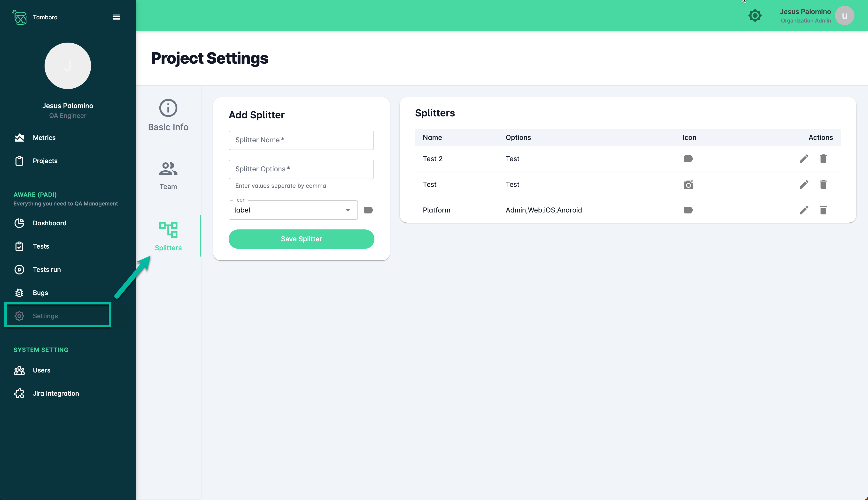Click the Projects clipboard icon
The height and width of the screenshot is (500, 868).
(x=19, y=161)
